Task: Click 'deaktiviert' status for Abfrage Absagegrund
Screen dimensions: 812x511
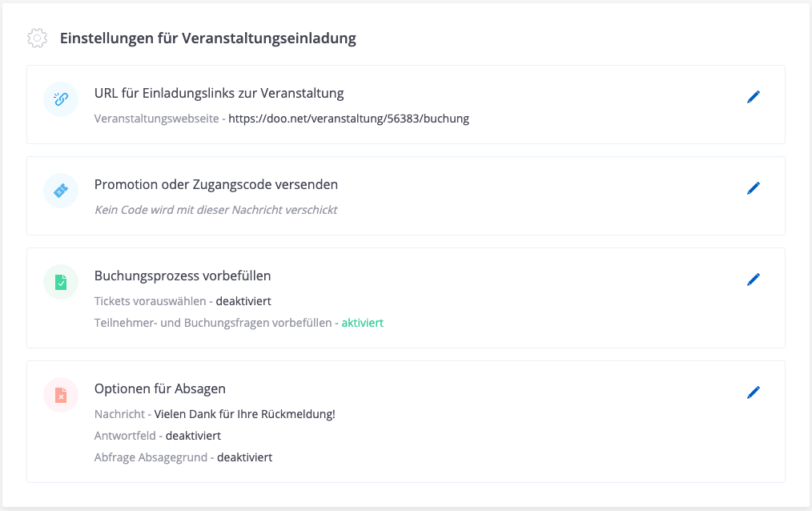Action: [x=244, y=457]
